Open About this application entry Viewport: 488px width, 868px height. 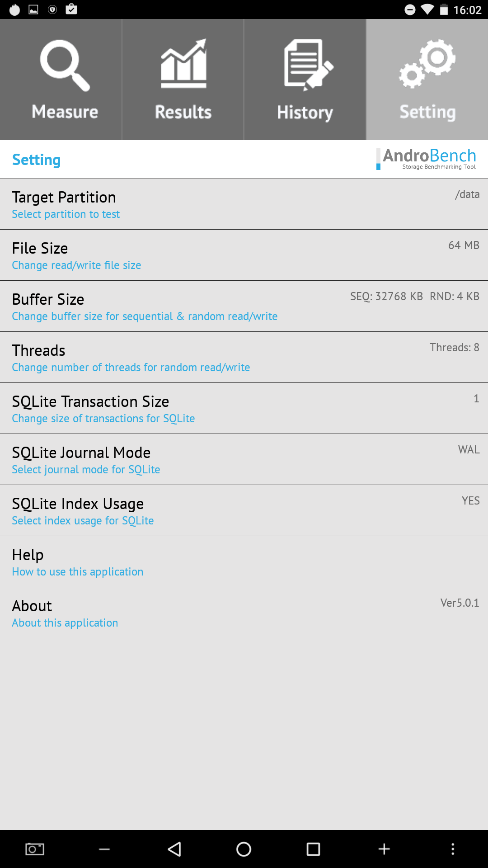click(244, 613)
